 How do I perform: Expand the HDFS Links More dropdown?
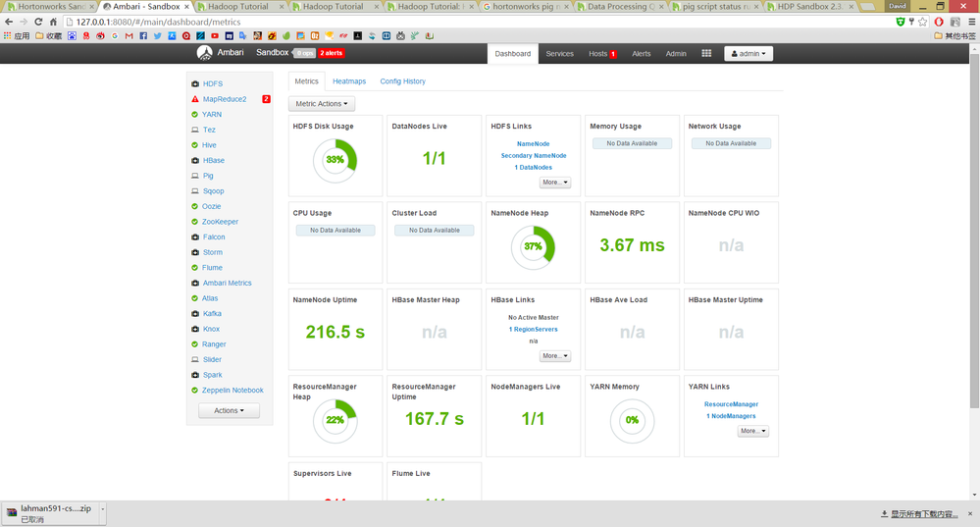[x=555, y=183]
